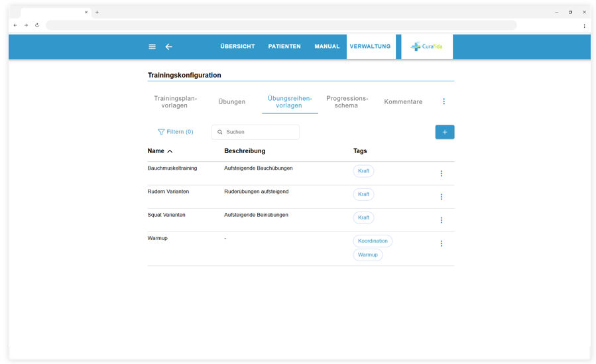Select the Übungsreihen-vorlagen tab
Screen dimensions: 596x364
click(x=290, y=102)
